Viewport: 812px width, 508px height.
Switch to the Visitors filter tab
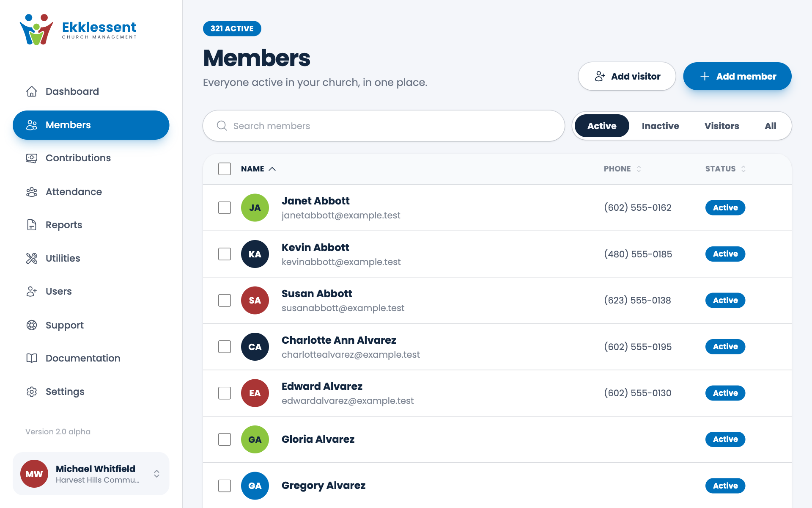(721, 126)
